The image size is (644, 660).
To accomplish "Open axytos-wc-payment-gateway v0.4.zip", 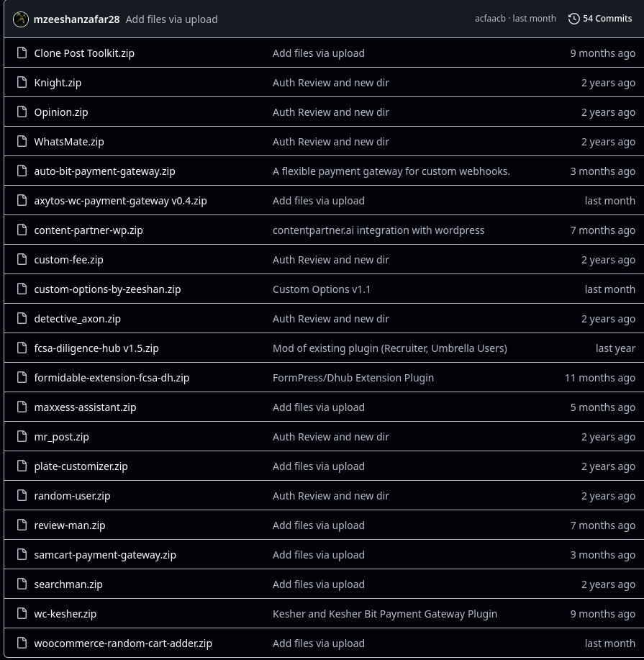I will point(120,201).
